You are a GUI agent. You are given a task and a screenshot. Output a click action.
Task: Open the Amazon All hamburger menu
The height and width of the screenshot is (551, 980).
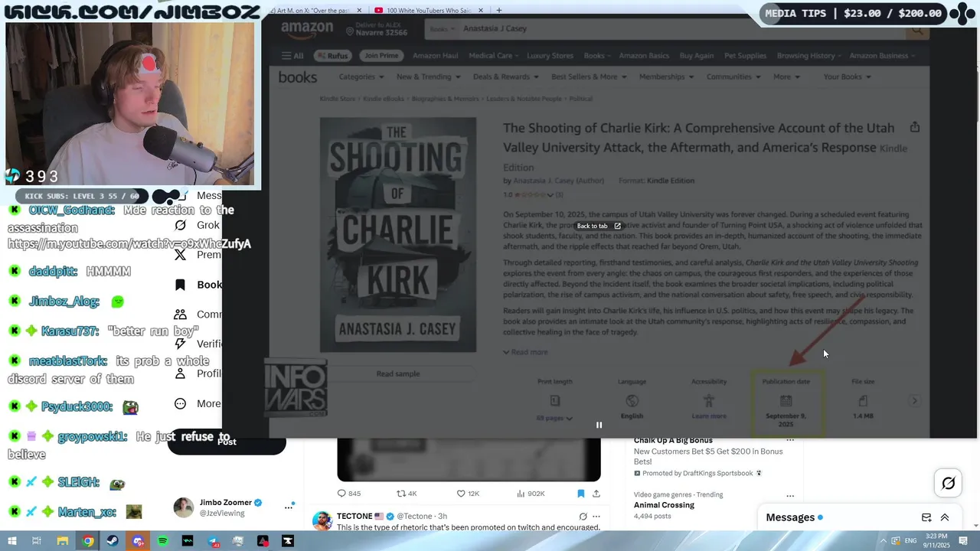point(292,56)
